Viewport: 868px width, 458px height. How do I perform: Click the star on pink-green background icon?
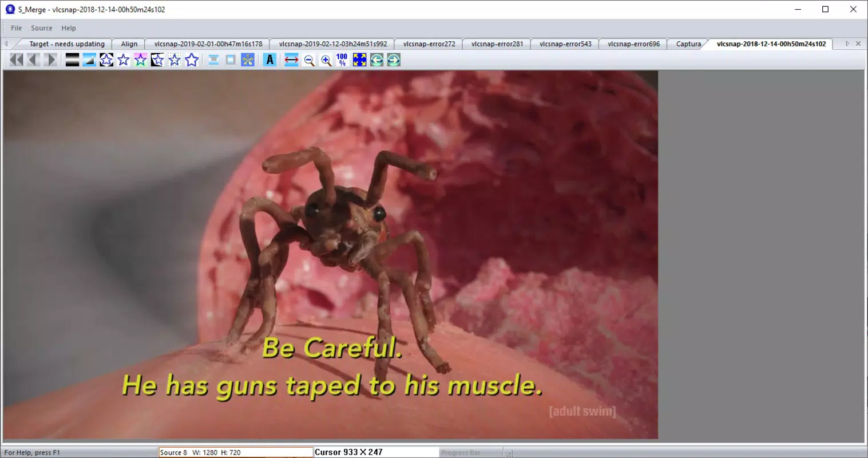coord(140,60)
